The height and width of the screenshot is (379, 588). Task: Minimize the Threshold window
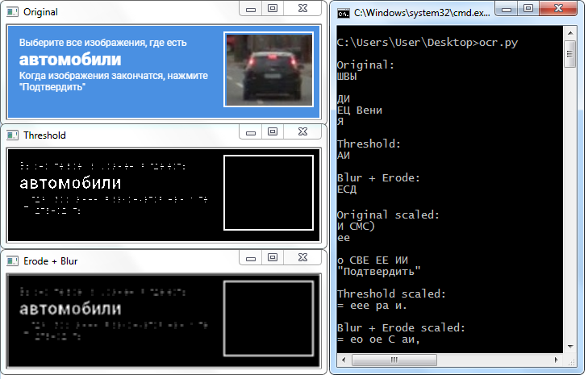coord(251,132)
